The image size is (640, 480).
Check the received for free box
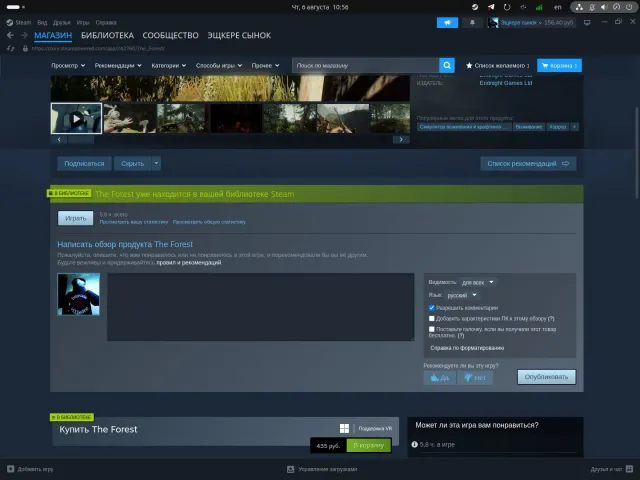click(431, 329)
